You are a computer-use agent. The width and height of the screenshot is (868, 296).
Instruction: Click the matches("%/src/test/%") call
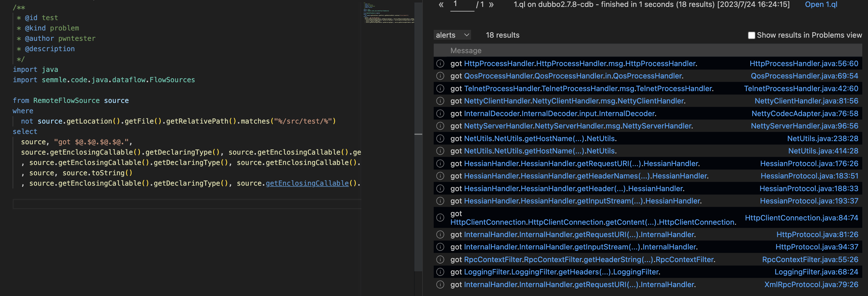coord(288,121)
